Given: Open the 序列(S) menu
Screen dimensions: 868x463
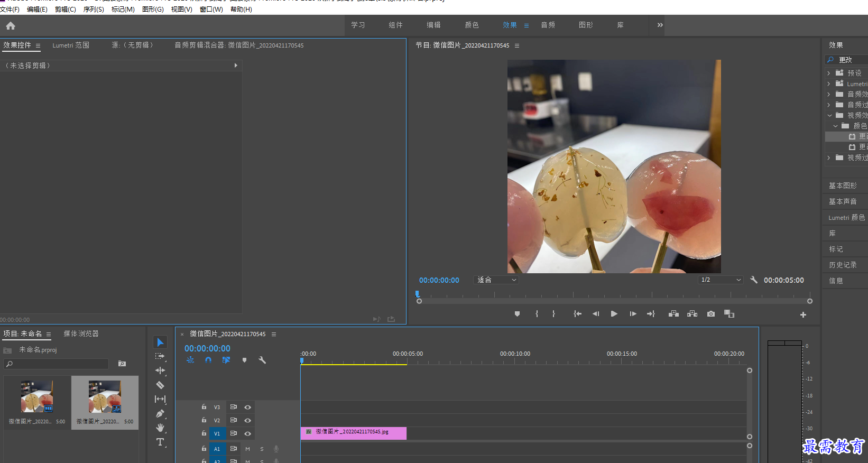Looking at the screenshot, I should click(x=94, y=10).
